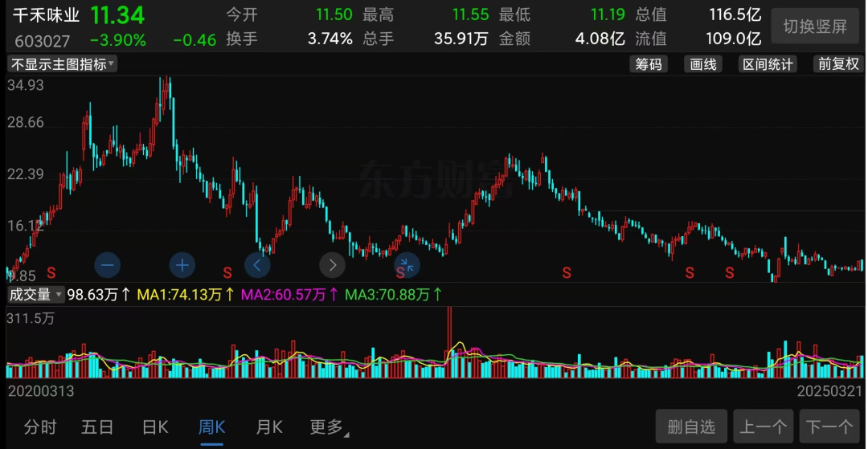Activate the 画线 drawing tool
This screenshot has height=449, width=868.
point(703,64)
